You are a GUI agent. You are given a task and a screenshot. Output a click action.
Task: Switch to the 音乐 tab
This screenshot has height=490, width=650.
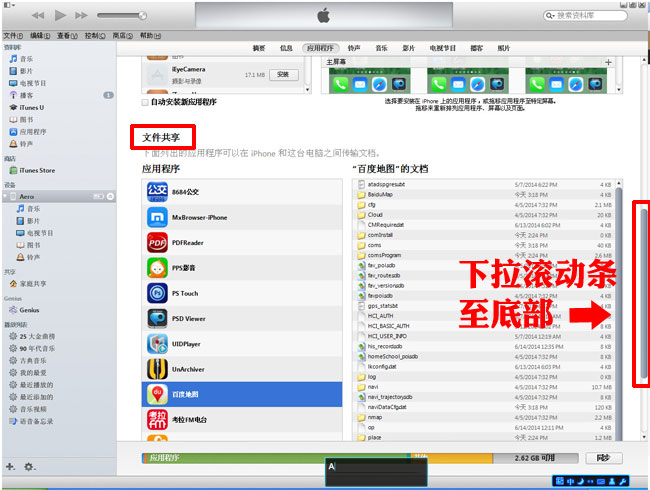pos(381,48)
